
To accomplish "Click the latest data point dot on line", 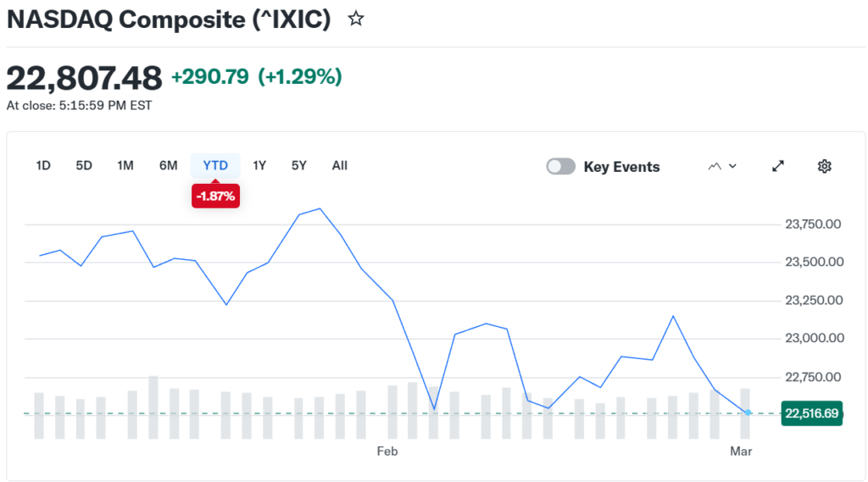I will tap(748, 413).
